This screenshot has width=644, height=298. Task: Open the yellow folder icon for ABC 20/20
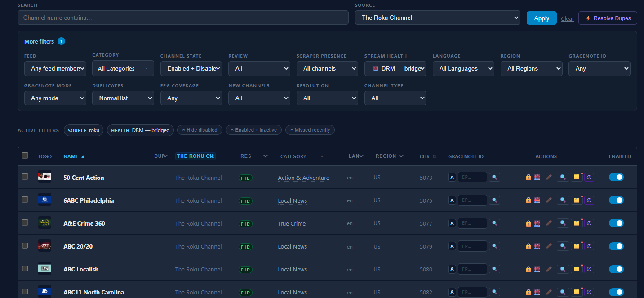[576, 246]
